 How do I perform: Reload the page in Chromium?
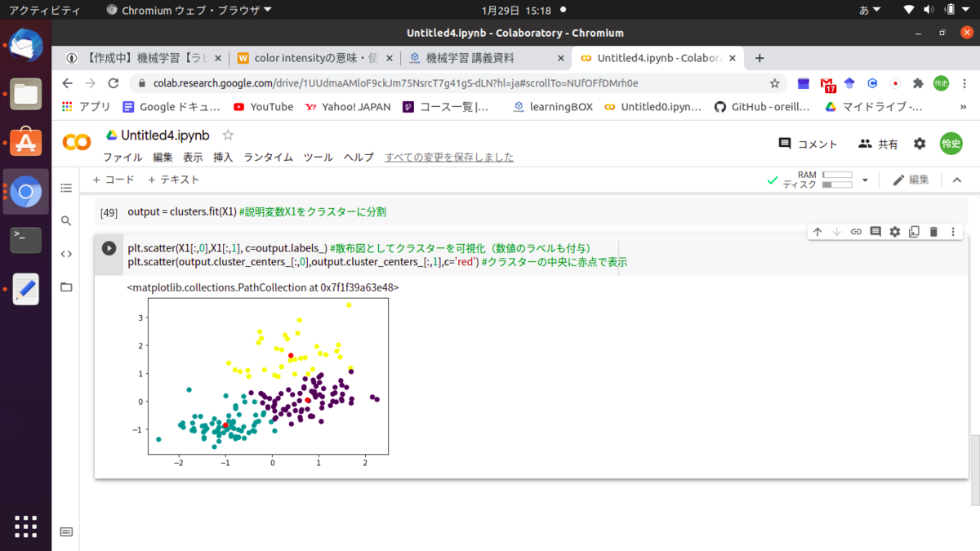tap(114, 83)
